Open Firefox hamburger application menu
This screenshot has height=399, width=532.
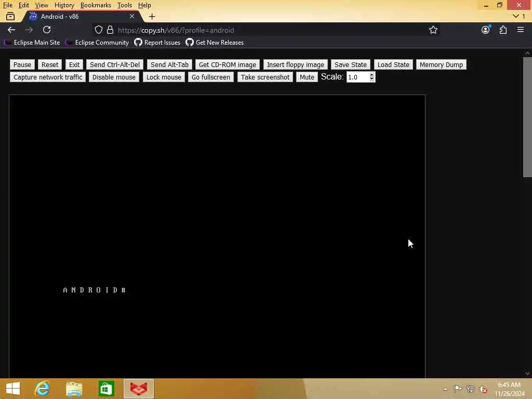(x=521, y=30)
